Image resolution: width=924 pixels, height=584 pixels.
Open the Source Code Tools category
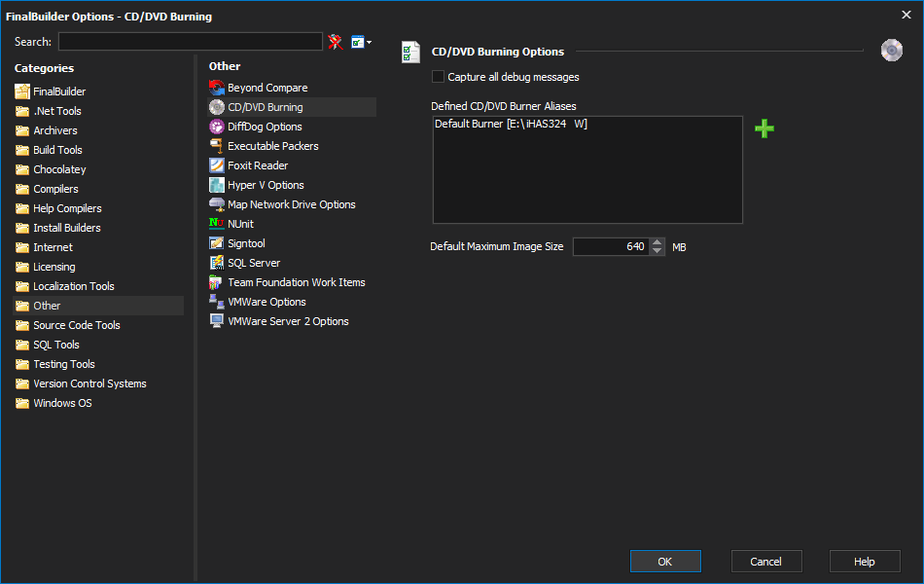coord(68,325)
